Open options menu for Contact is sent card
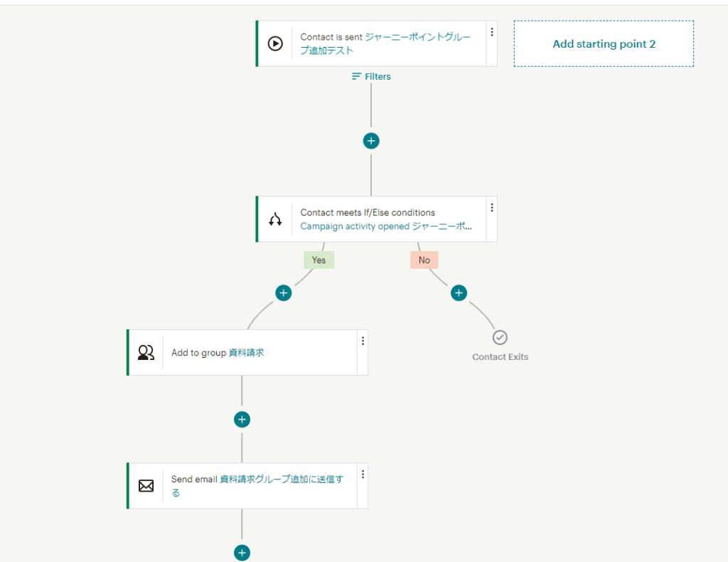Viewport: 728px width, 562px height. [x=491, y=32]
